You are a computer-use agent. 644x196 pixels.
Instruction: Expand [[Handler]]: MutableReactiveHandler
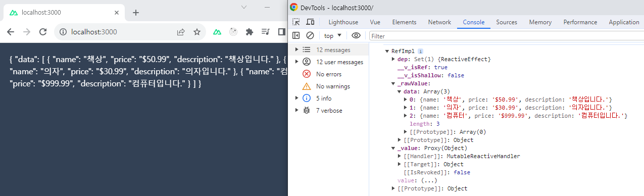point(400,156)
